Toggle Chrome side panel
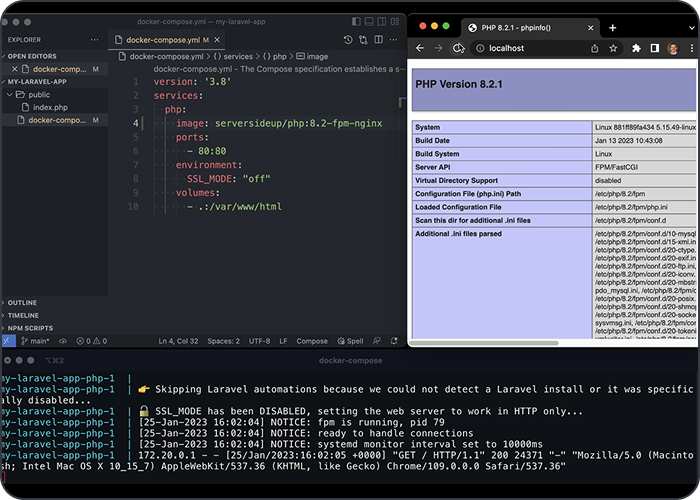 pyautogui.click(x=655, y=47)
